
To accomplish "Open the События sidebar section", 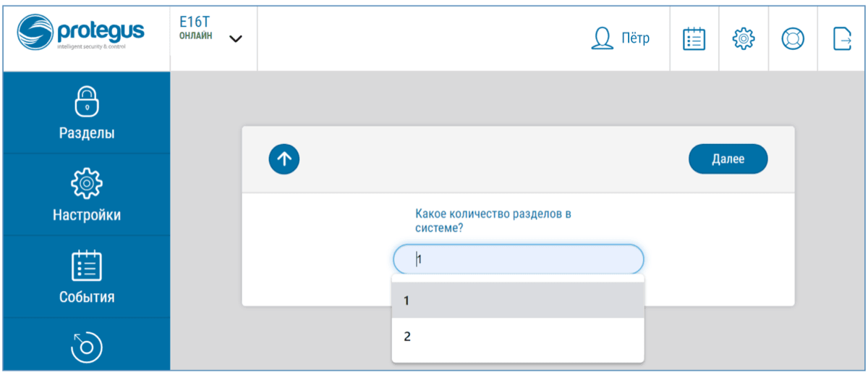I will [87, 297].
